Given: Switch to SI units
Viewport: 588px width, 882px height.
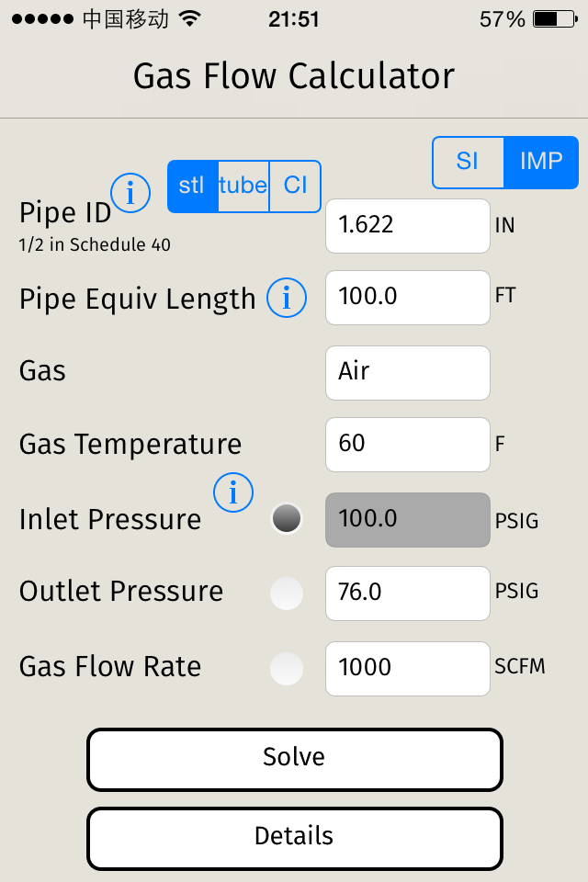Looking at the screenshot, I should pos(468,162).
